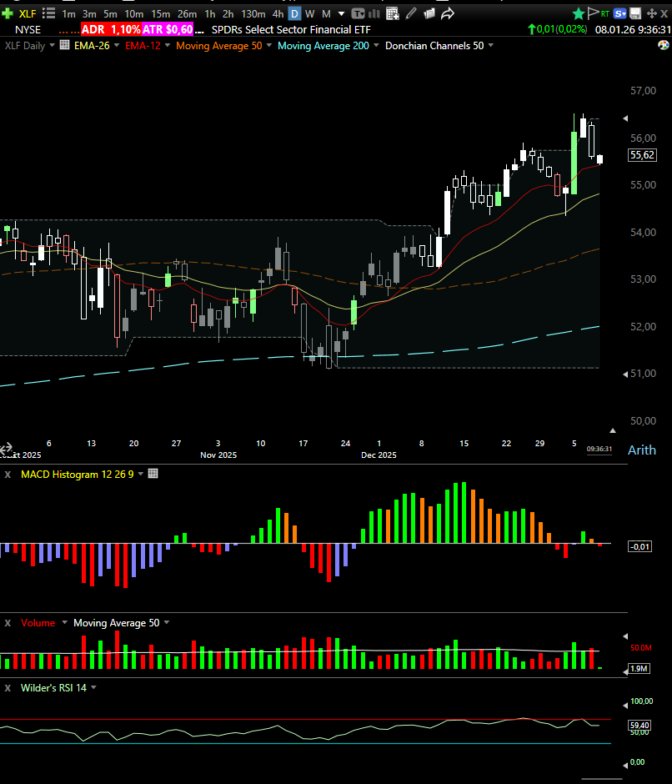Select the highlighted D daily timeframe
This screenshot has width=672, height=784.
click(294, 14)
